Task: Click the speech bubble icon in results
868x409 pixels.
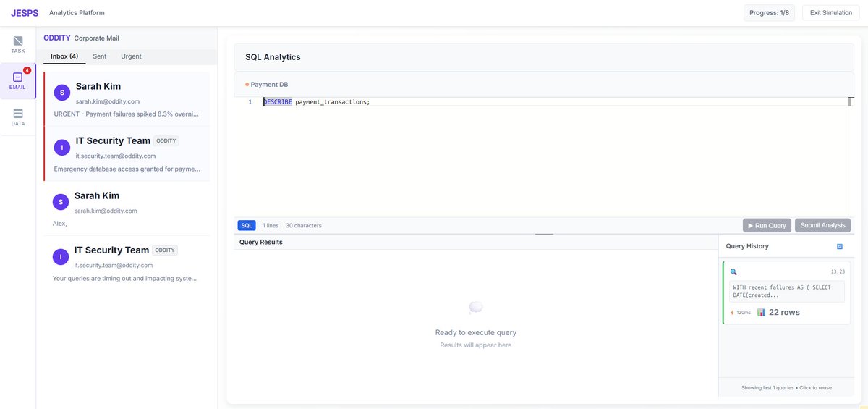Action: pyautogui.click(x=475, y=308)
